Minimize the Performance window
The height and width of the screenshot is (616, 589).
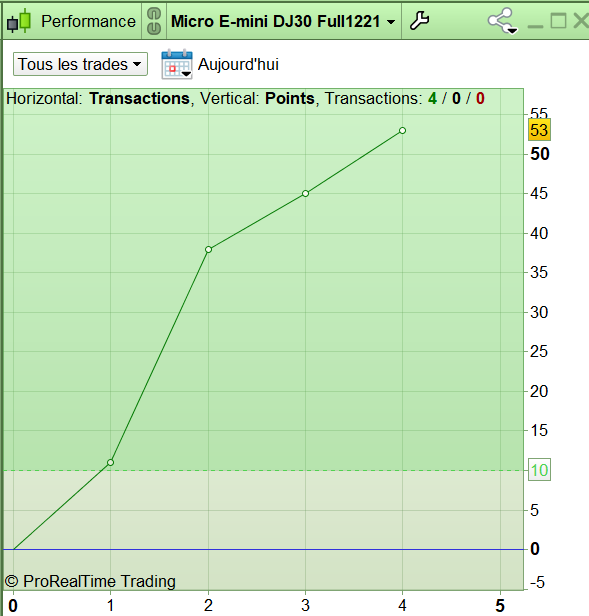535,26
